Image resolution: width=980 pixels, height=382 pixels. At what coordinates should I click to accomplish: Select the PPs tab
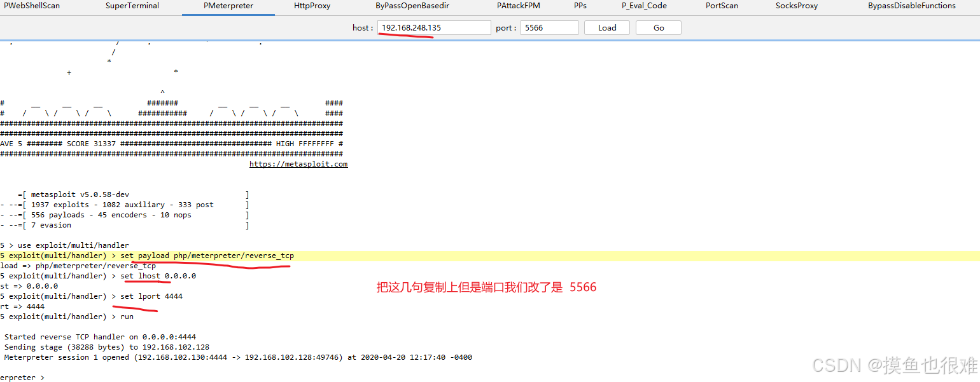pos(580,6)
